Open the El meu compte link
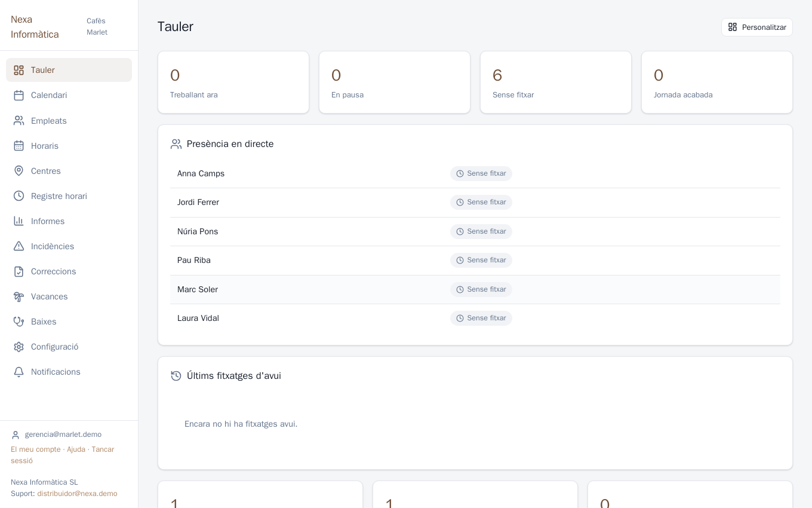Screen dimensions: 812x508 (x=36, y=449)
